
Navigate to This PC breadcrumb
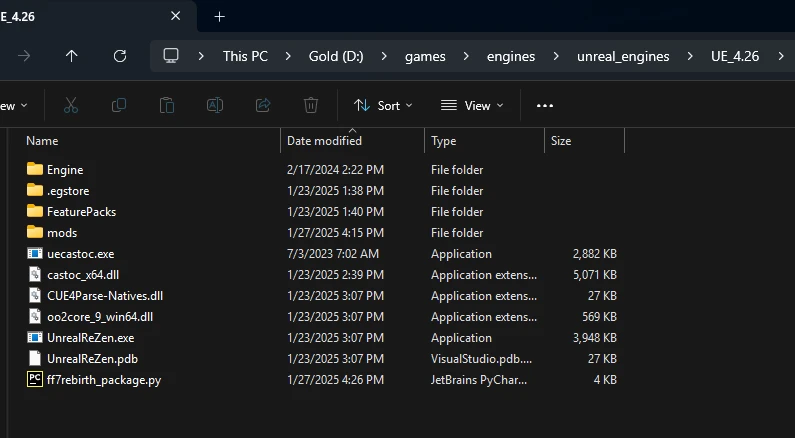coord(245,56)
